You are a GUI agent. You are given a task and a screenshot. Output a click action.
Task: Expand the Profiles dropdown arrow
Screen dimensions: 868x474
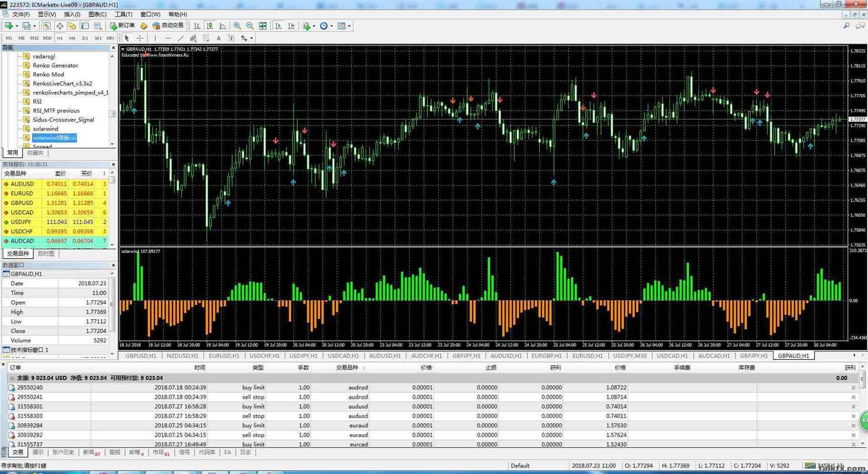35,26
